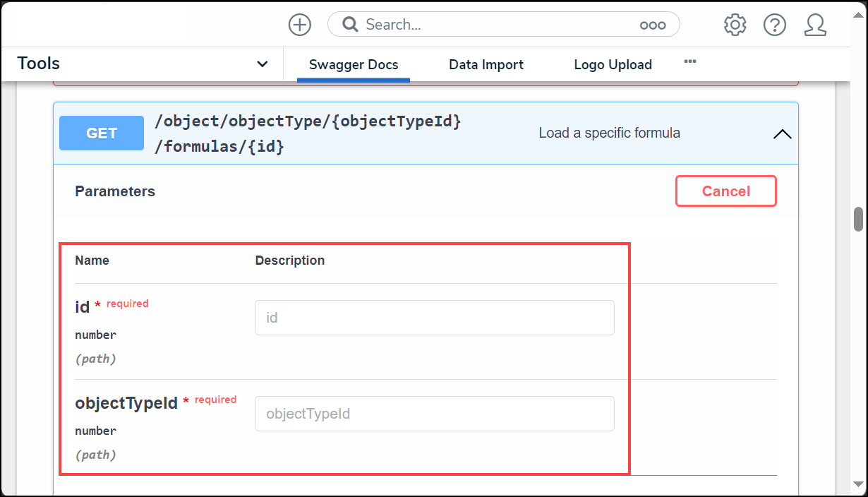Click the 'objectTypeId' parameter name label
868x497 pixels.
126,404
